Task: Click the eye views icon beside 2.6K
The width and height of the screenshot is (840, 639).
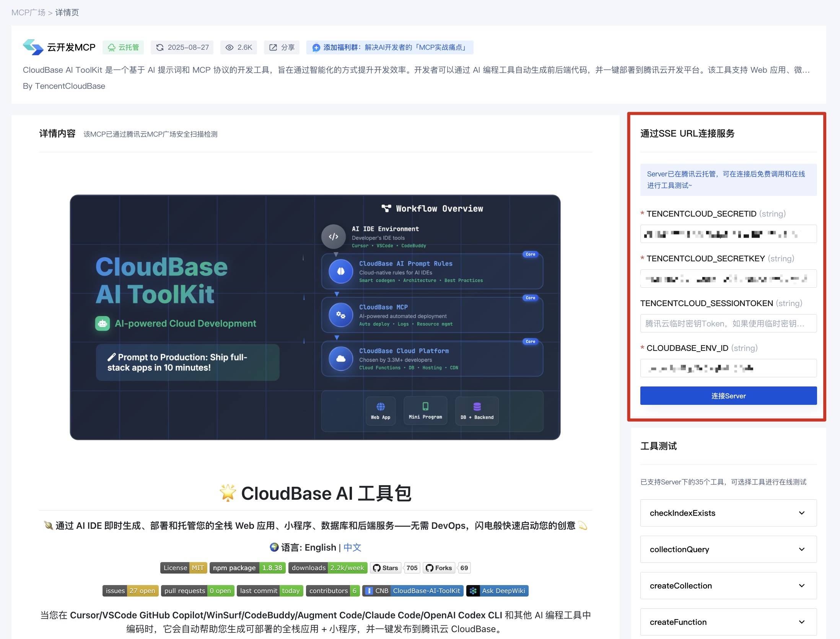Action: 230,47
